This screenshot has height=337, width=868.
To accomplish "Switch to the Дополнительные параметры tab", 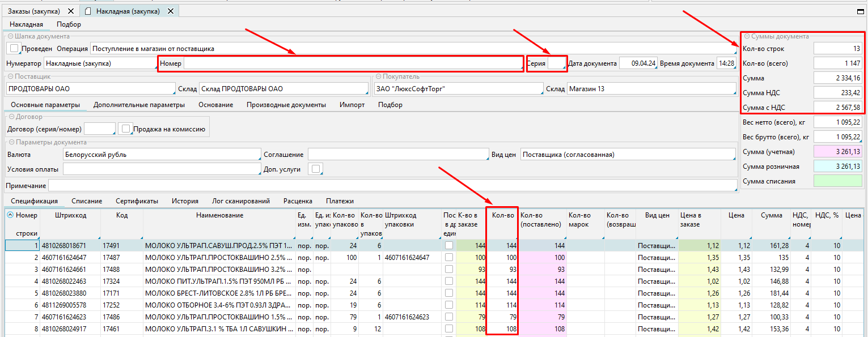I will pos(139,105).
